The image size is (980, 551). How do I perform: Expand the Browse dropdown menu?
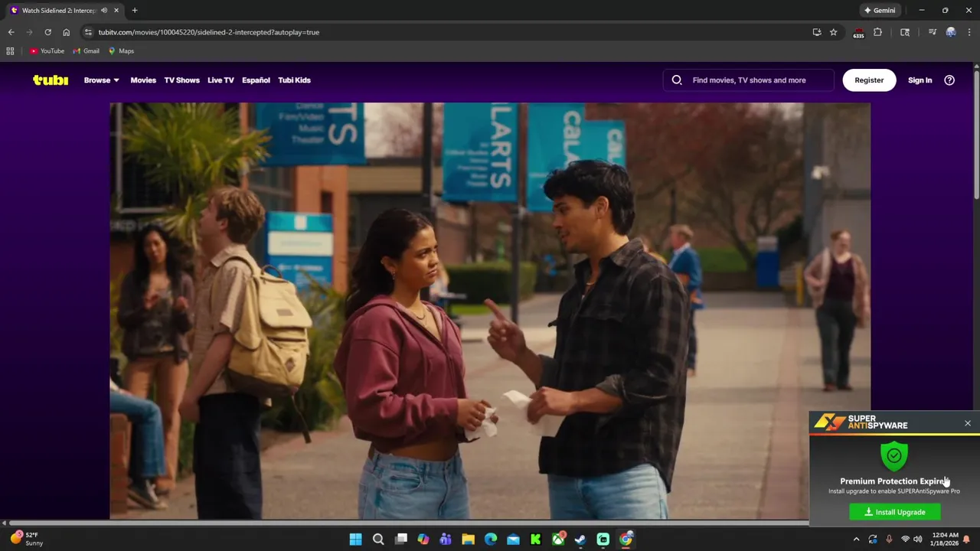[x=101, y=80]
